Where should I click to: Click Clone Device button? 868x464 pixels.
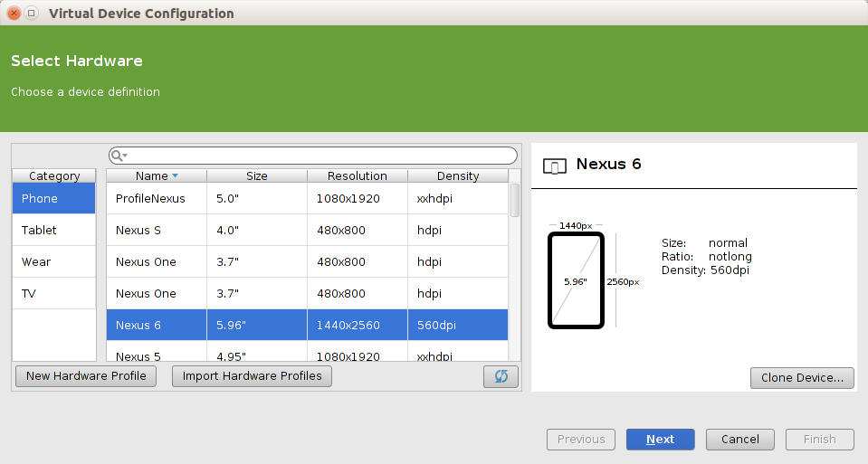[802, 378]
